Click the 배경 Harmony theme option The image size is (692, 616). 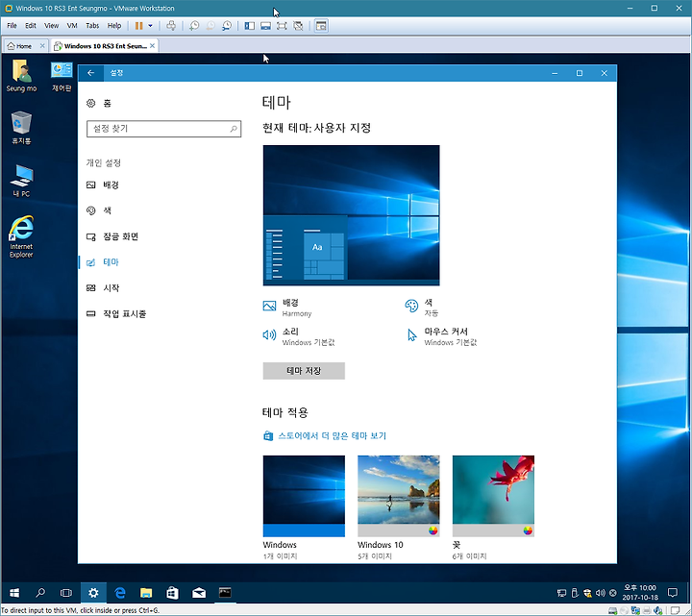tap(287, 308)
